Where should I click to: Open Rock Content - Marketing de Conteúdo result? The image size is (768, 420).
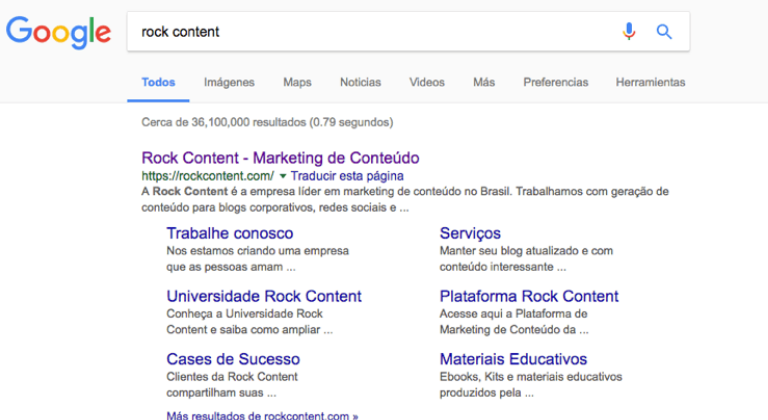tap(280, 158)
